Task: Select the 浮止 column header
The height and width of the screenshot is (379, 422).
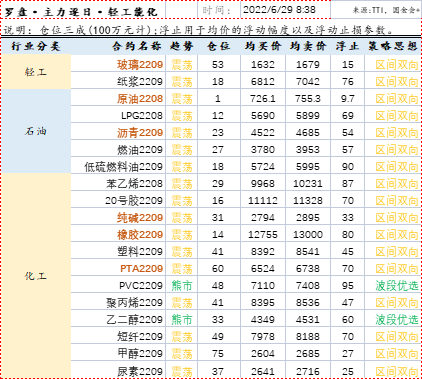Action: coord(347,46)
